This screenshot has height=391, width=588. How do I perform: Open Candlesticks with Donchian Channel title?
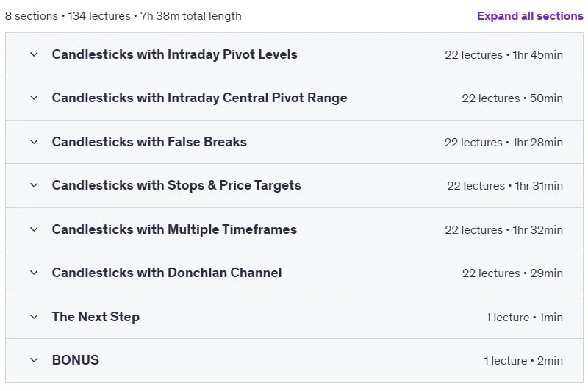click(167, 273)
